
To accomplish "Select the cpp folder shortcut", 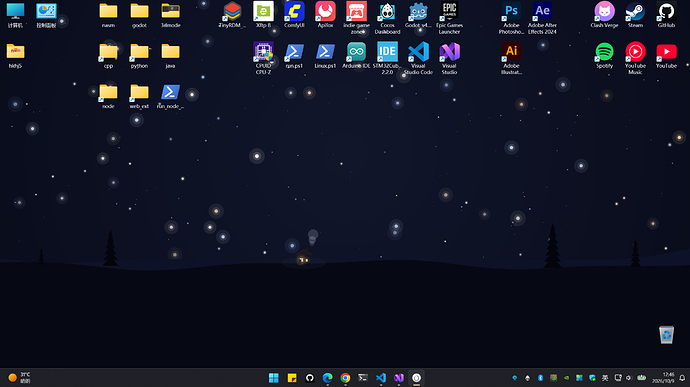I will tap(108, 55).
